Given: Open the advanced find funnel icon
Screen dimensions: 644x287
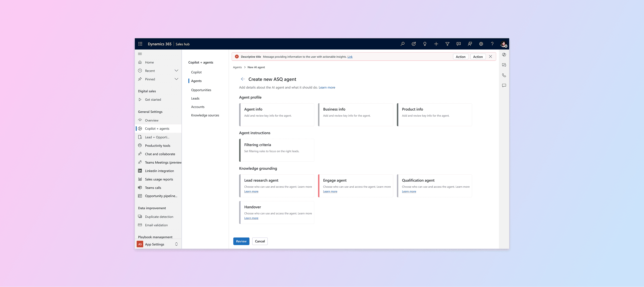Looking at the screenshot, I should pyautogui.click(x=447, y=44).
